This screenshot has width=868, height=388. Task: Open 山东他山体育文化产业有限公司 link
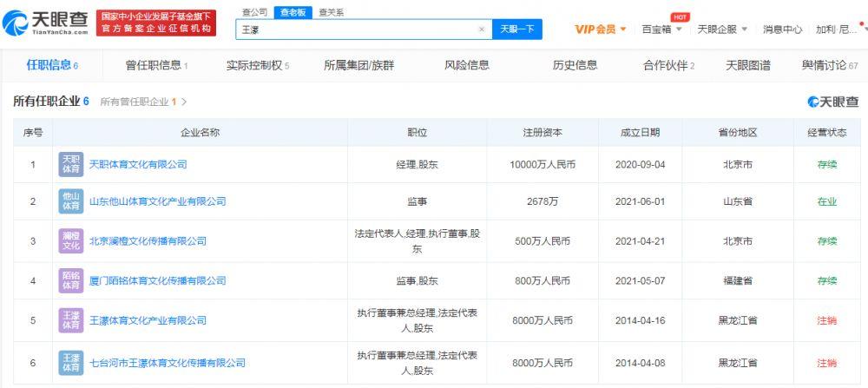[x=158, y=201]
